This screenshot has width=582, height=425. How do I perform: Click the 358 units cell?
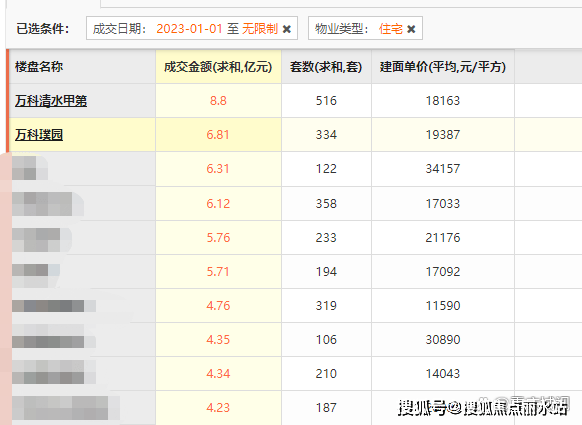pyautogui.click(x=326, y=203)
